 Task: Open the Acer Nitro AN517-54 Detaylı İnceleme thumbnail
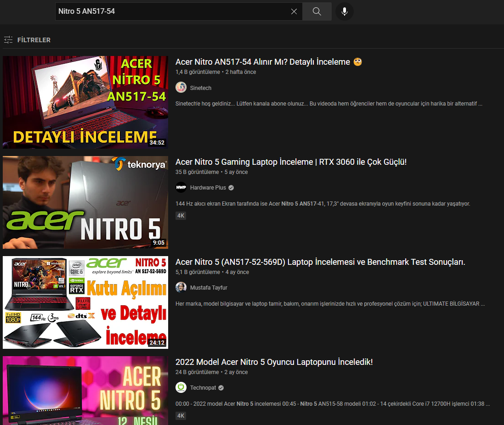pos(85,102)
